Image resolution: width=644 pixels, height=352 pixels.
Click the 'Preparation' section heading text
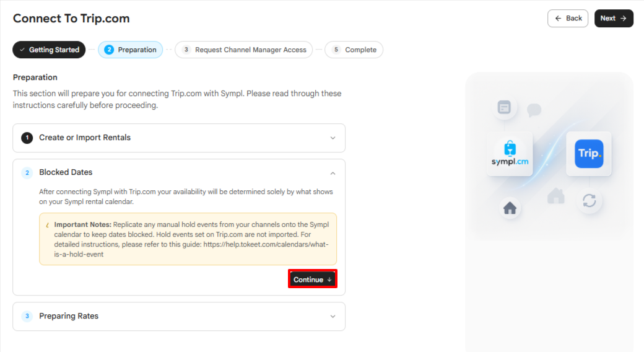[x=35, y=77]
